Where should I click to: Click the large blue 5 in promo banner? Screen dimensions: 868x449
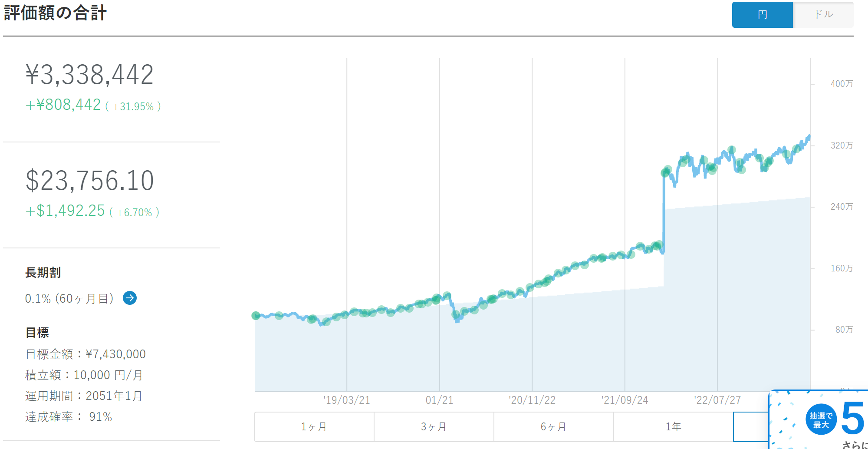[852, 418]
